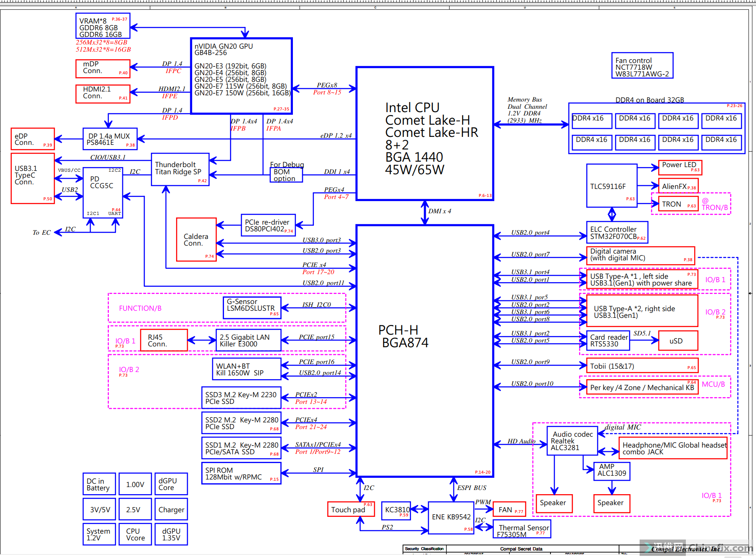The image size is (756, 558).
Task: Select the 1.00V power block
Action: (135, 484)
